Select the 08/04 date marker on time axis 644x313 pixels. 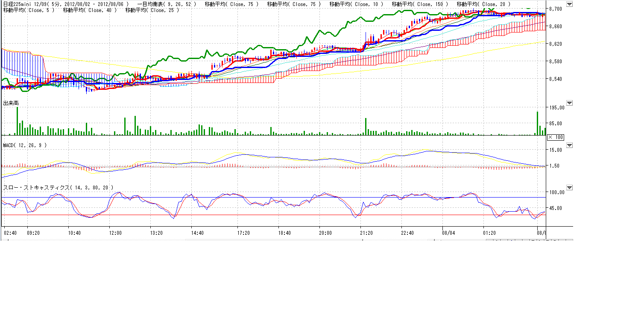(448, 233)
